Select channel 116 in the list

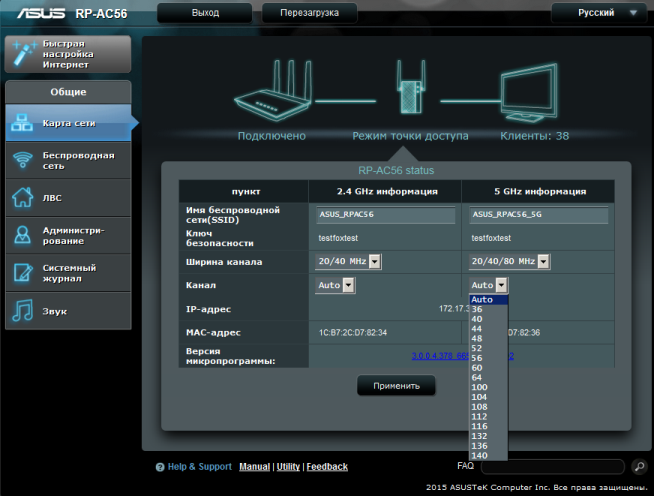488,426
